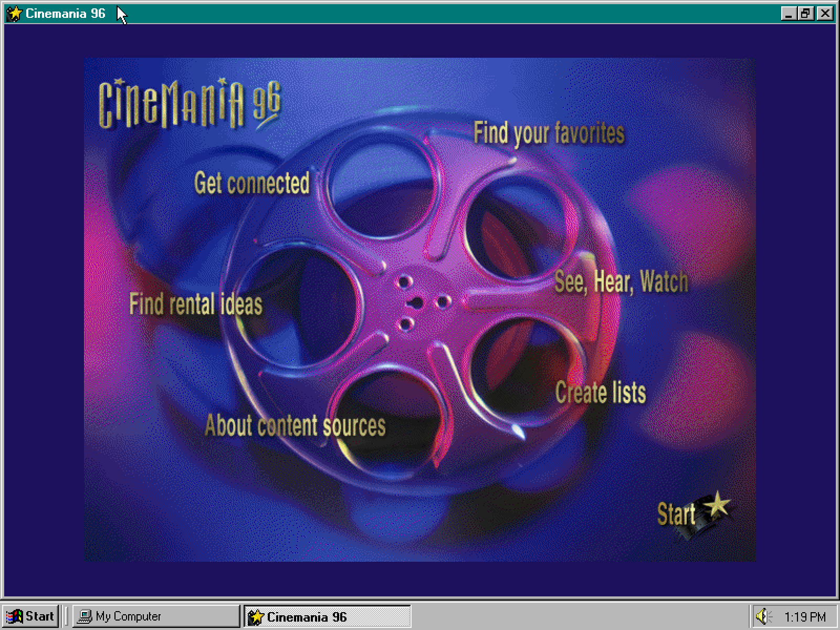840x630 pixels.
Task: Switch to My Computer taskbar button
Action: click(x=156, y=616)
